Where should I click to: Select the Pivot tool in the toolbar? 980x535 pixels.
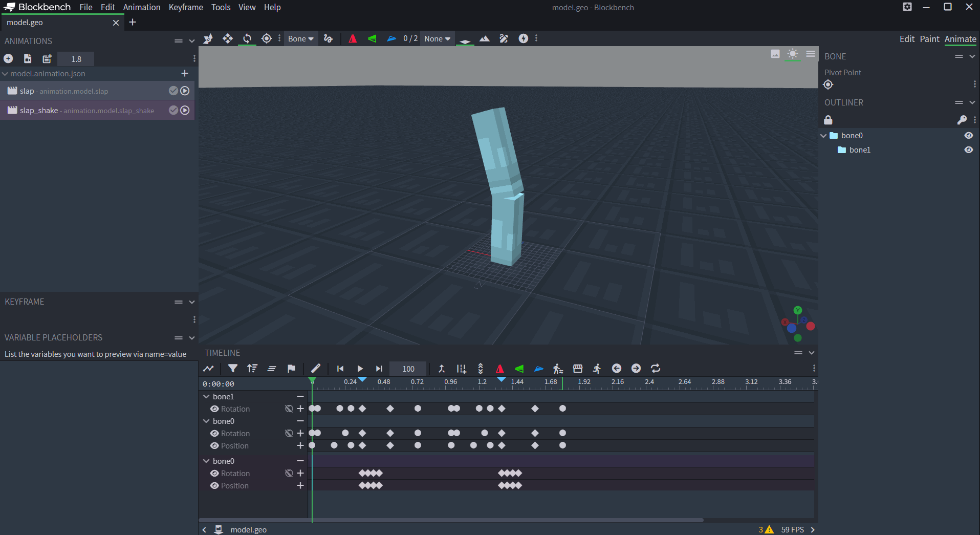point(266,38)
